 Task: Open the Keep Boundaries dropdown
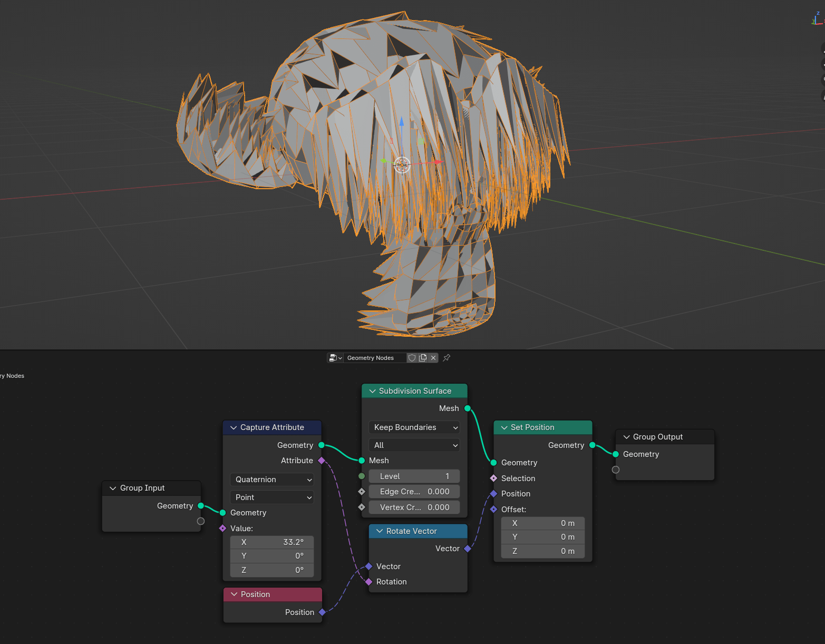(414, 427)
